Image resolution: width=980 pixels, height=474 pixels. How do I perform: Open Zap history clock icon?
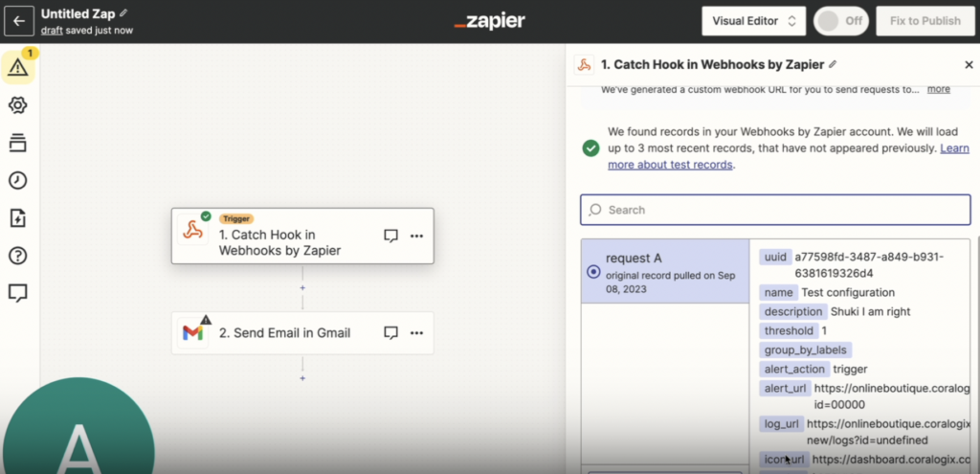tap(17, 180)
